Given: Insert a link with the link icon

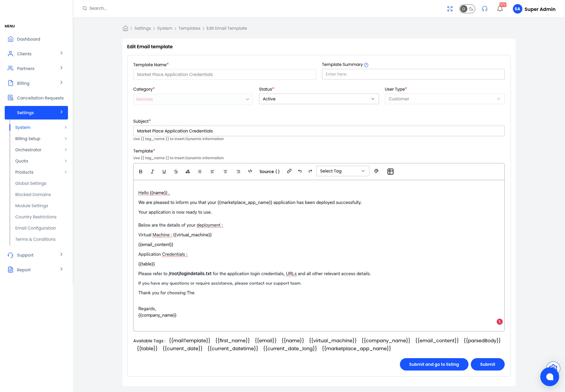Looking at the screenshot, I should (289, 171).
